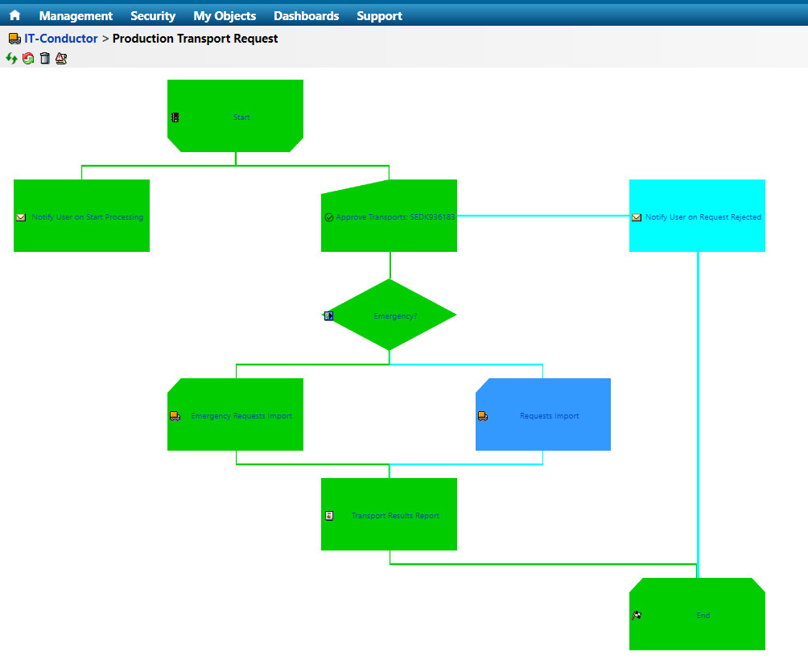Open the My Objects menu
Viewport: 808px width, 672px height.
coord(225,16)
